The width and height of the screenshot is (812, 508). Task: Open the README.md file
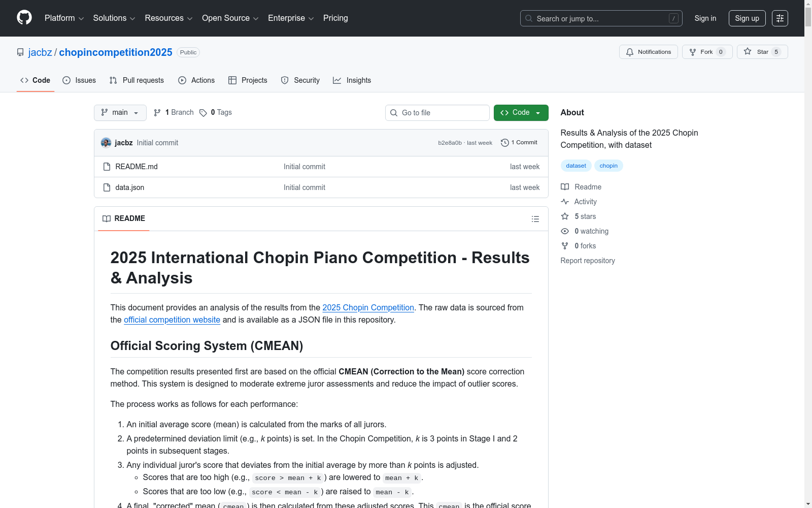point(137,167)
